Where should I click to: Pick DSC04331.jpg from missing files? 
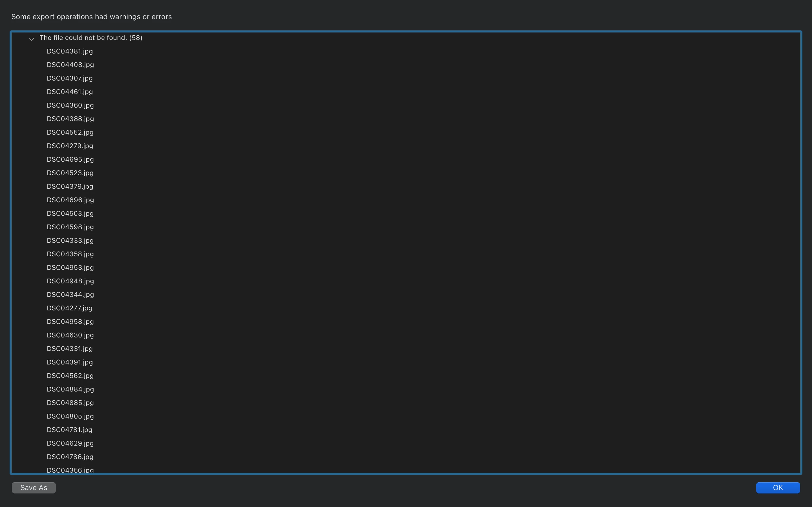70,349
